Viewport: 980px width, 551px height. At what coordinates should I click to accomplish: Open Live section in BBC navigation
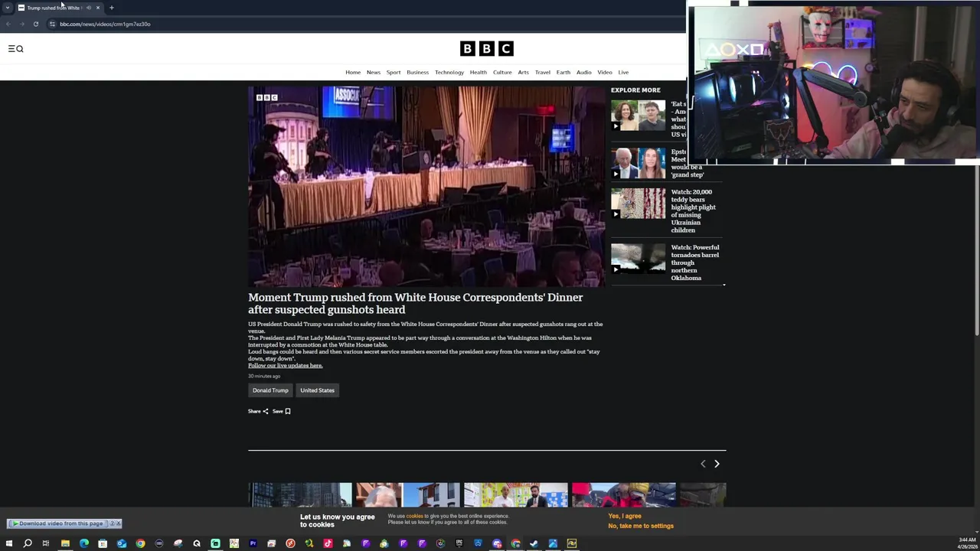623,73
